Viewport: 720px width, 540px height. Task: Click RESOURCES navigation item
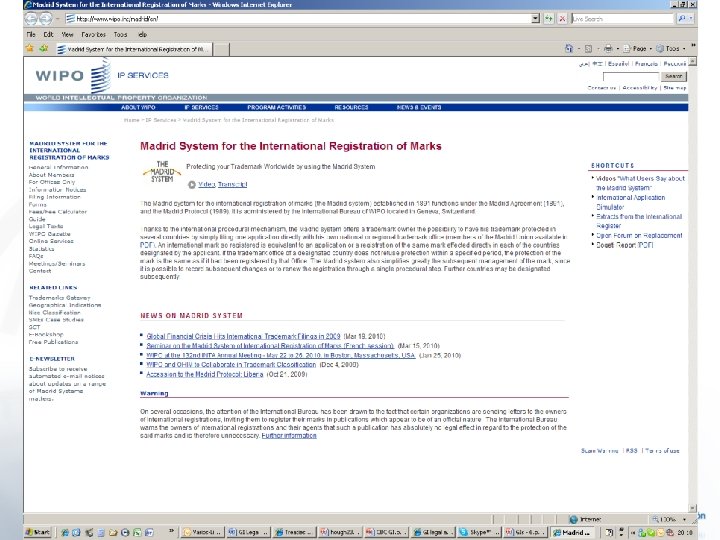351,107
